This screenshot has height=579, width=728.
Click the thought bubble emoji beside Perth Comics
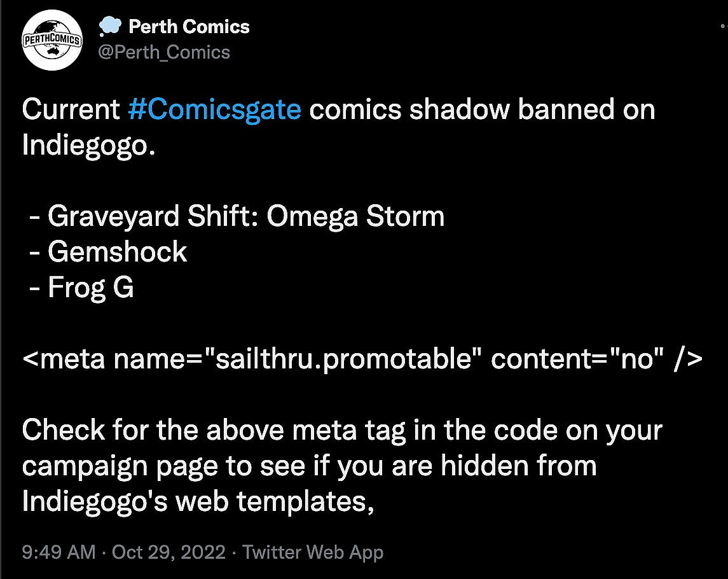(x=109, y=27)
